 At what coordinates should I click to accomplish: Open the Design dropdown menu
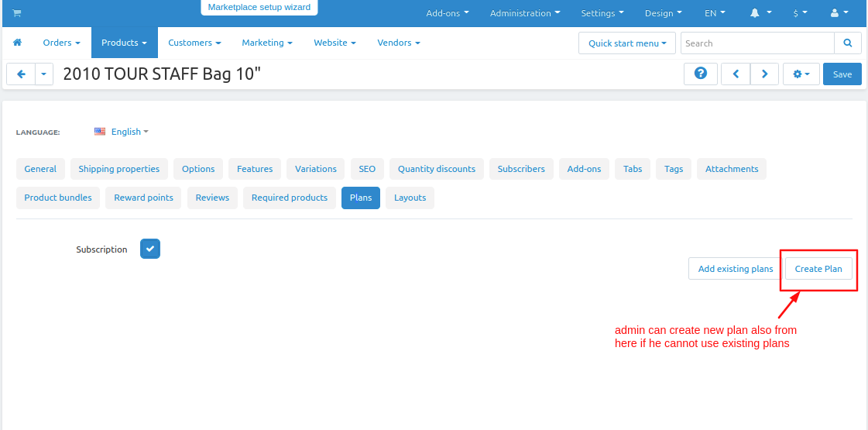663,13
